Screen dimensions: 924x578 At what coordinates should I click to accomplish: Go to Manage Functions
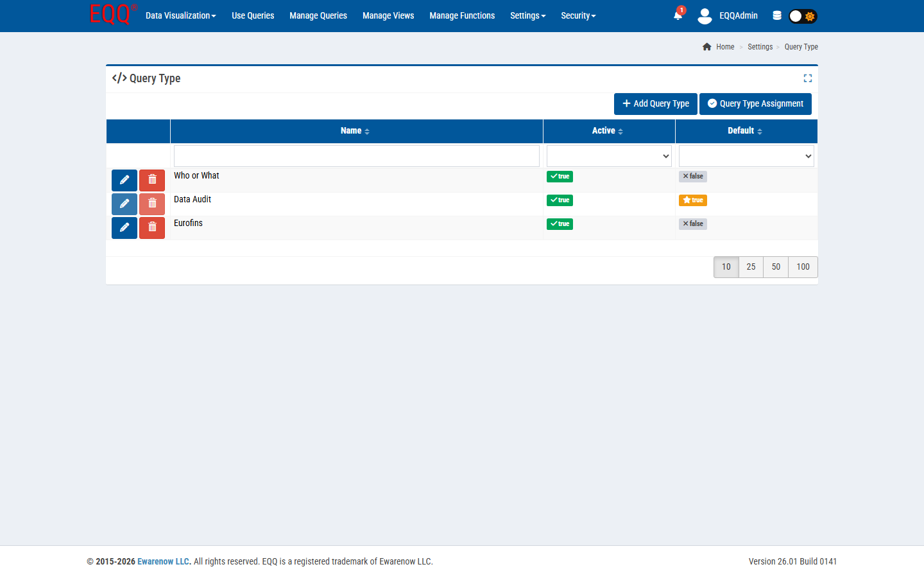pyautogui.click(x=462, y=15)
